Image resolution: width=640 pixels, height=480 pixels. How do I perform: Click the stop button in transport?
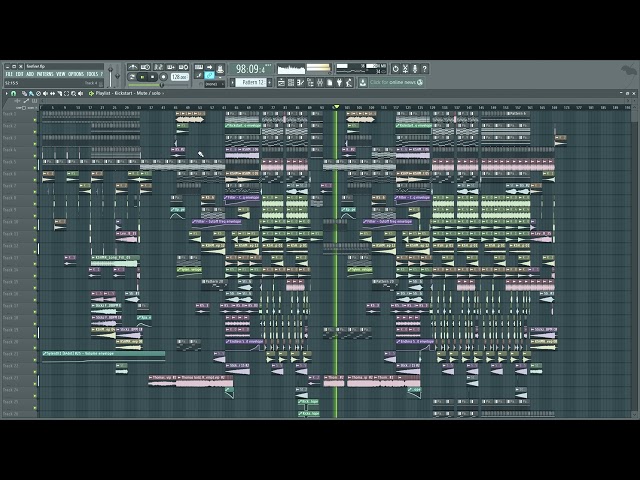click(x=152, y=76)
